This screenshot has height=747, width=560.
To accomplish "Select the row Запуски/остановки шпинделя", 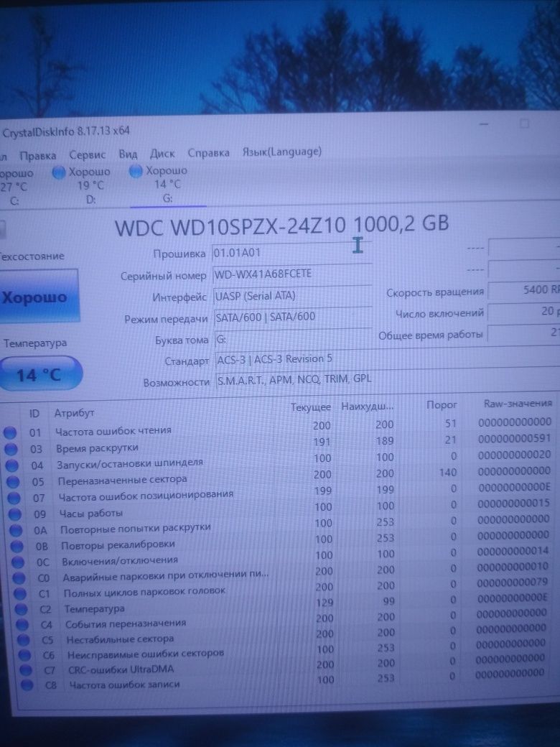I will 278,460.
